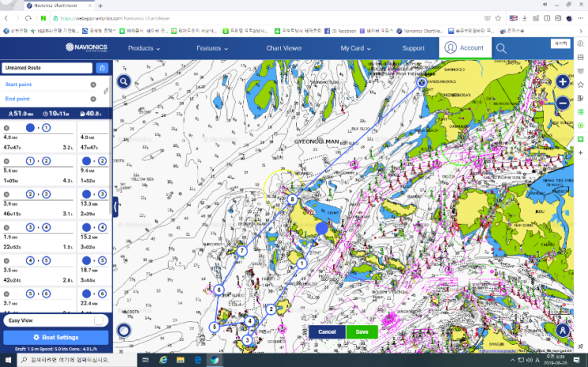Image resolution: width=588 pixels, height=367 pixels.
Task: Open the Chart Viewer menu item
Action: [x=284, y=48]
